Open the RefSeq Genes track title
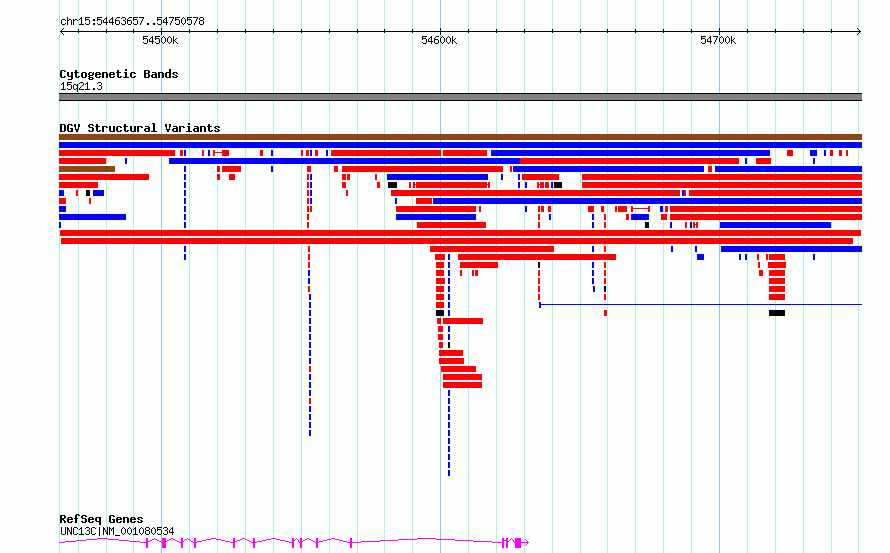 point(101,519)
